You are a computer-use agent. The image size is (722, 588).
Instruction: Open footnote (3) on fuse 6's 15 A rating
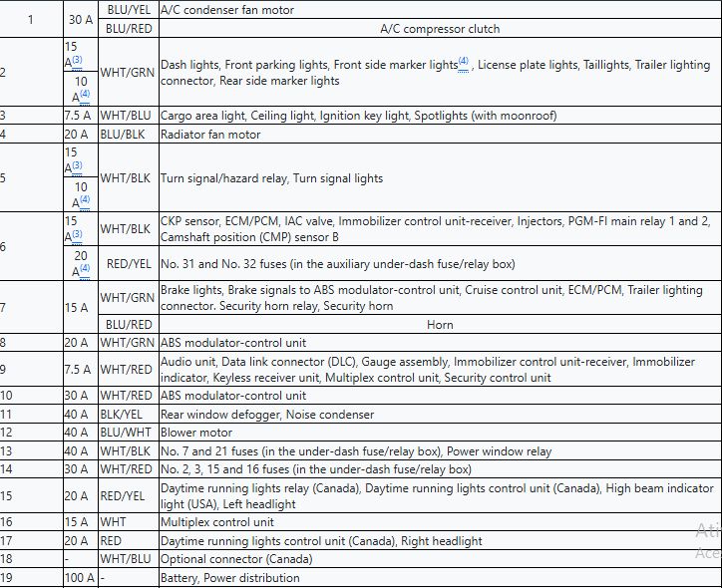(77, 235)
